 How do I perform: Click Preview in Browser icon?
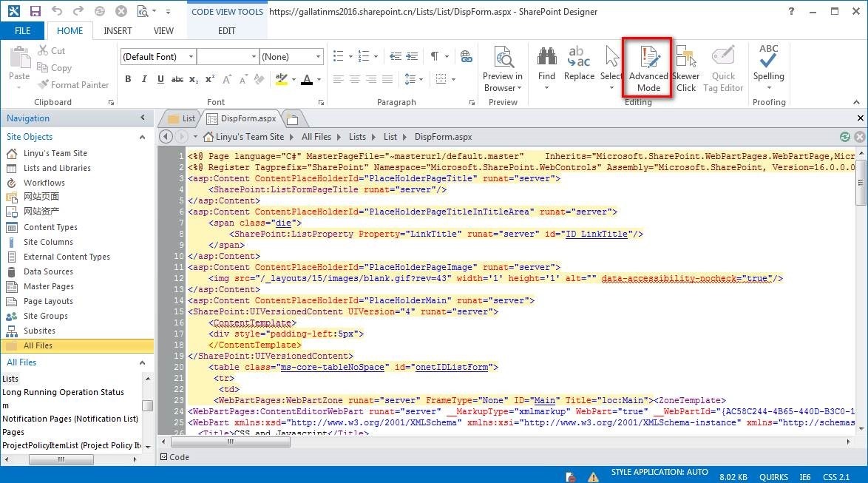(503, 67)
